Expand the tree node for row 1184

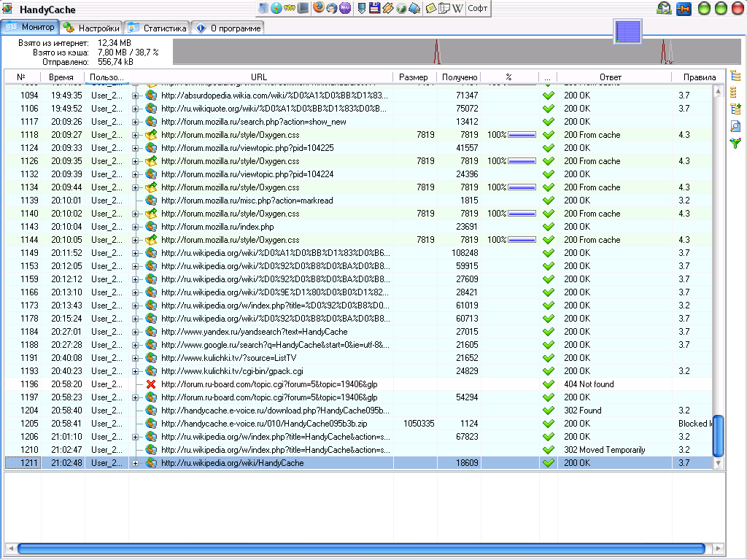(135, 332)
